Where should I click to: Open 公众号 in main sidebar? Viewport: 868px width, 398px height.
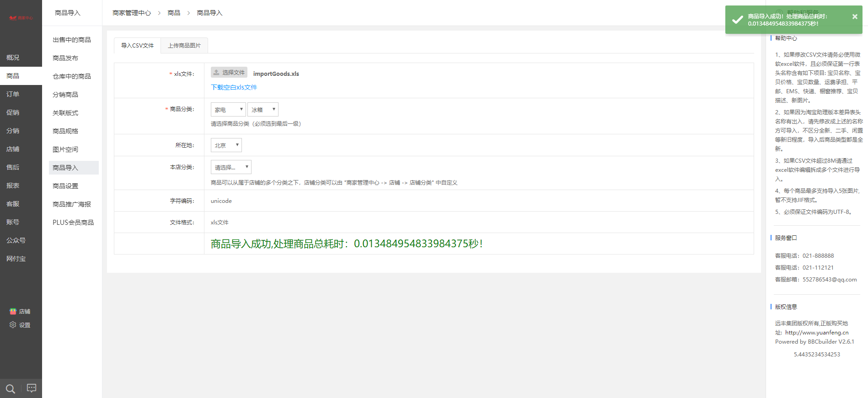point(21,240)
